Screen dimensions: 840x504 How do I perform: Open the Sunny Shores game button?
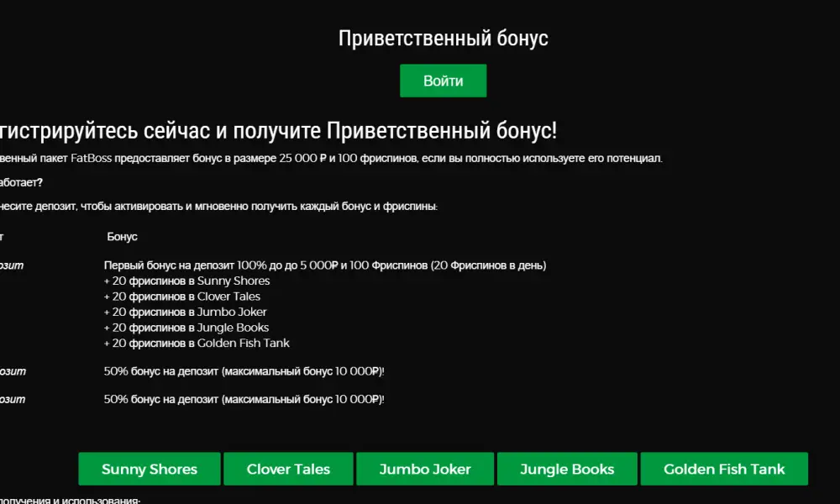click(150, 469)
